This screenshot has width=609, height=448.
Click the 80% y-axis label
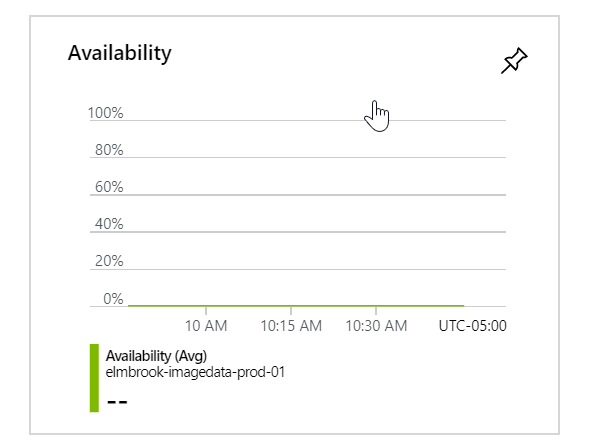[108, 150]
